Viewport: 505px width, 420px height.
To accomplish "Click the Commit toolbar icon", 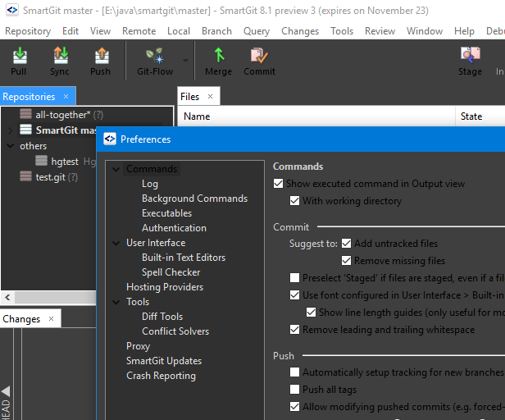I will [x=259, y=56].
